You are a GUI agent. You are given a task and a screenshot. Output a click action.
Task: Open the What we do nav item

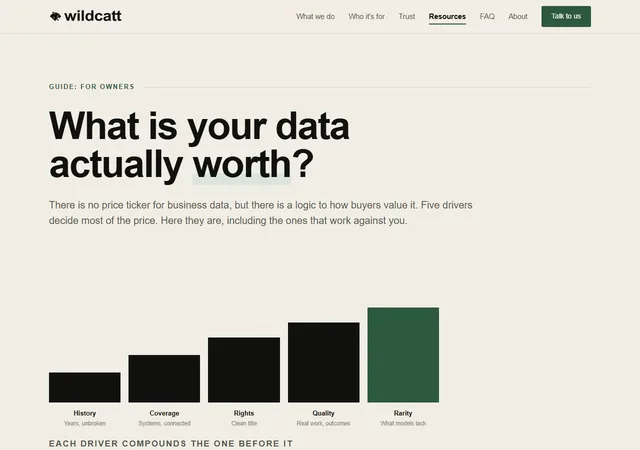point(316,16)
